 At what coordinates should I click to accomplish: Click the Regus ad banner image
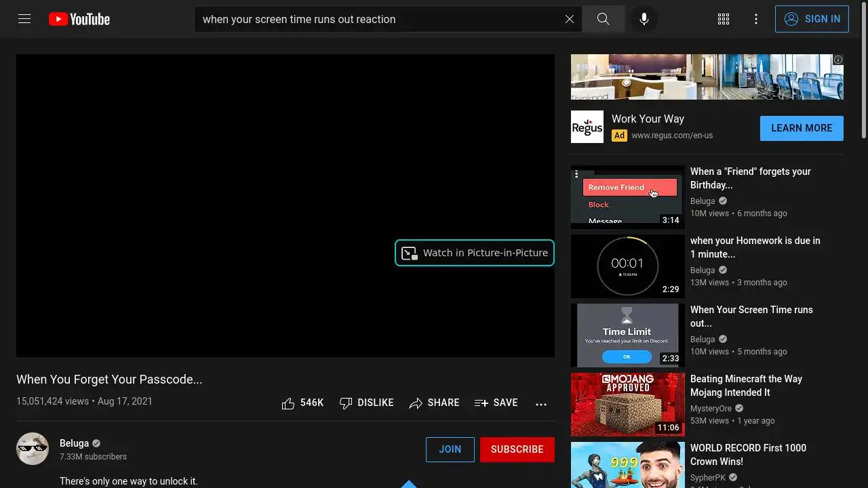point(707,77)
